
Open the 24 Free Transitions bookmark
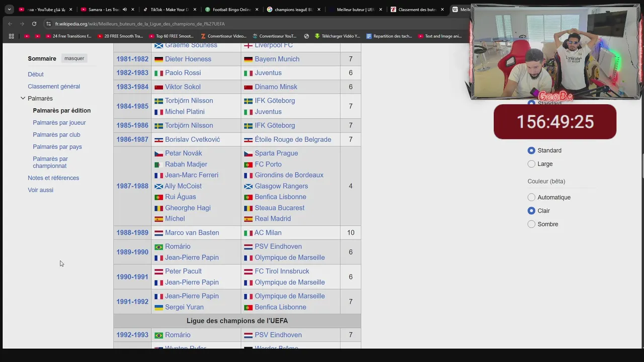click(68, 36)
